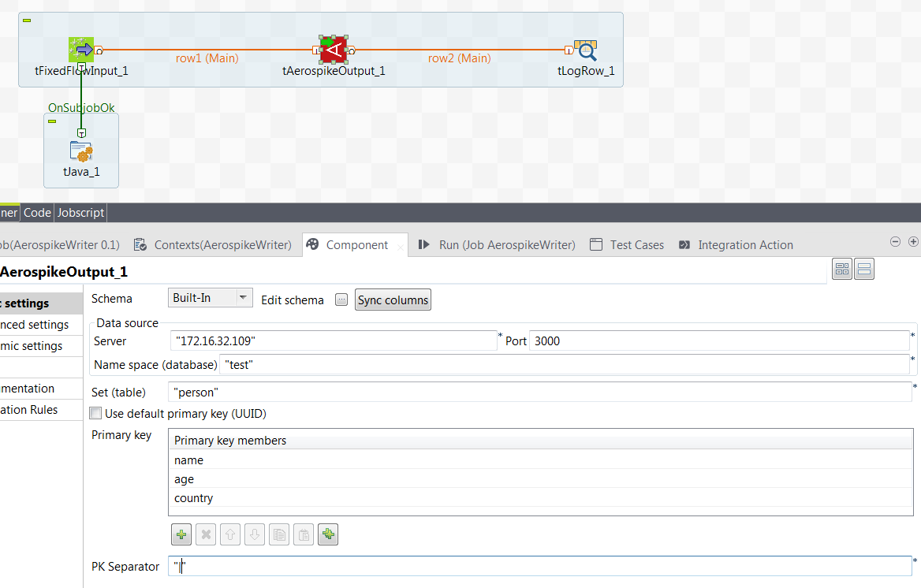The width and height of the screenshot is (921, 588).
Task: Switch to table layout view icon
Action: click(x=842, y=269)
